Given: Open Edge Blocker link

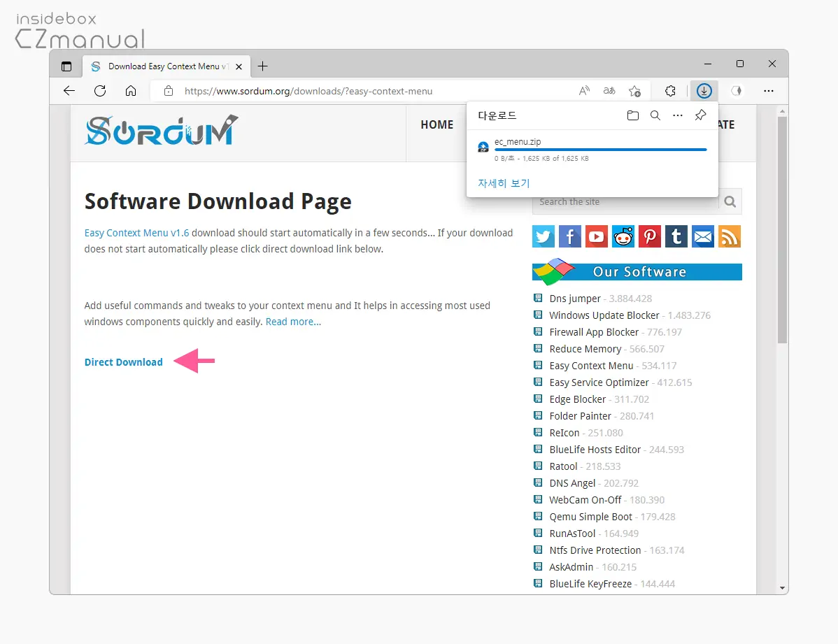Looking at the screenshot, I should click(x=578, y=399).
